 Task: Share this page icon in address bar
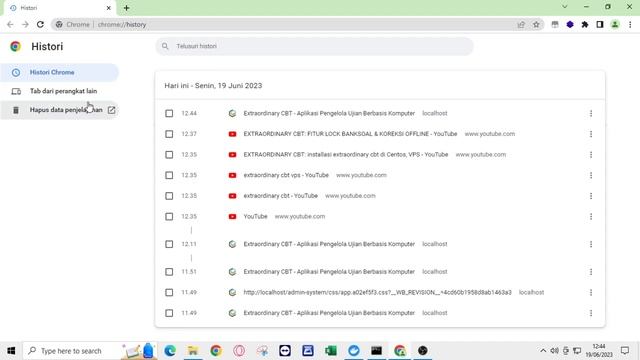click(x=521, y=24)
